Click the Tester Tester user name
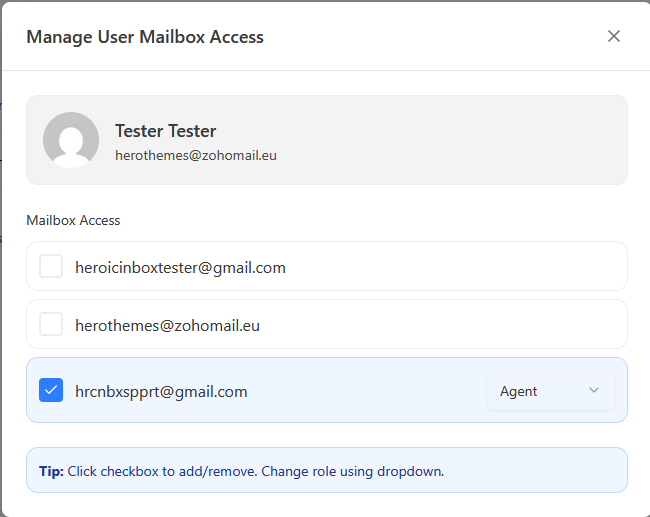Image resolution: width=650 pixels, height=517 pixels. pyautogui.click(x=165, y=131)
